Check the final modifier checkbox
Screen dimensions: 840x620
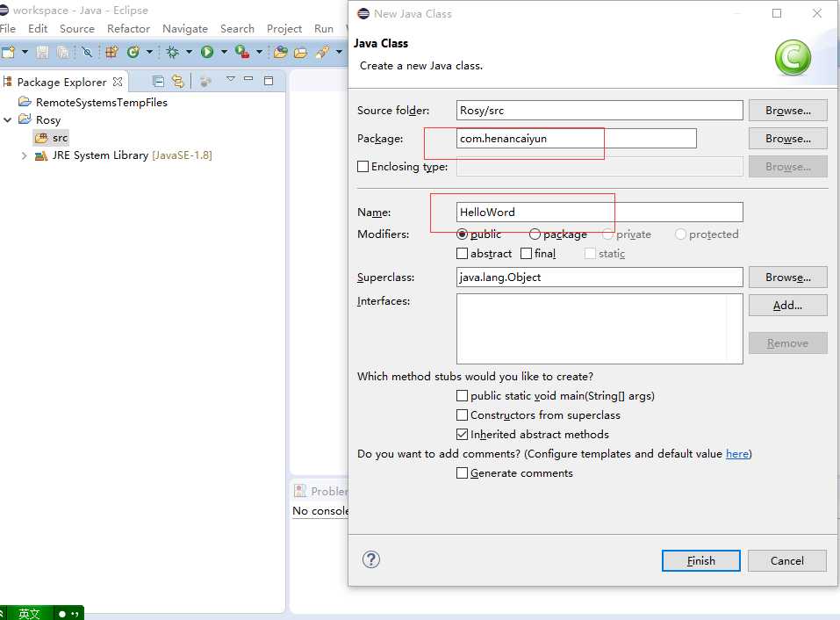(x=526, y=254)
